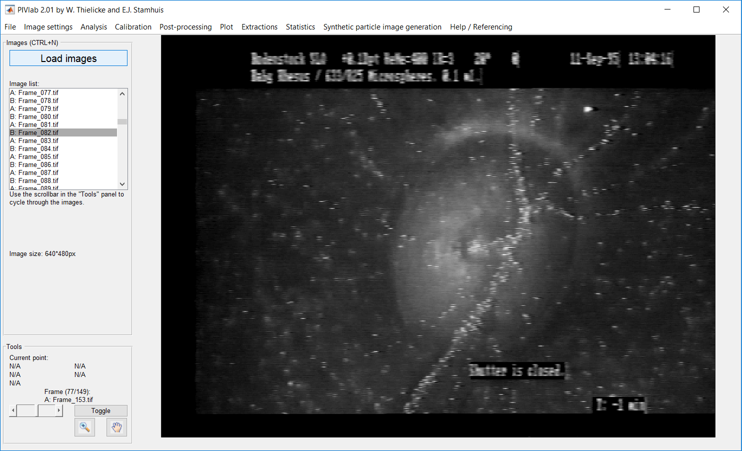
Task: Open the Calibration menu
Action: click(x=133, y=27)
